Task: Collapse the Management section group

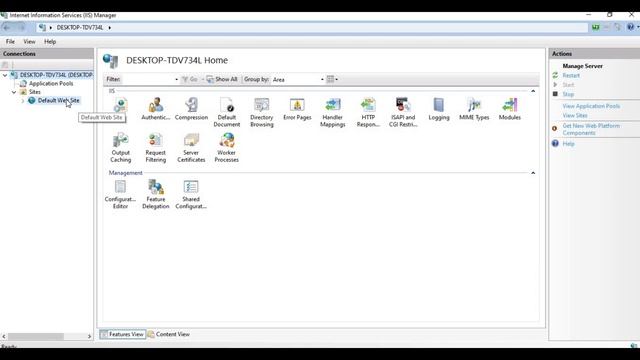Action: tap(533, 173)
